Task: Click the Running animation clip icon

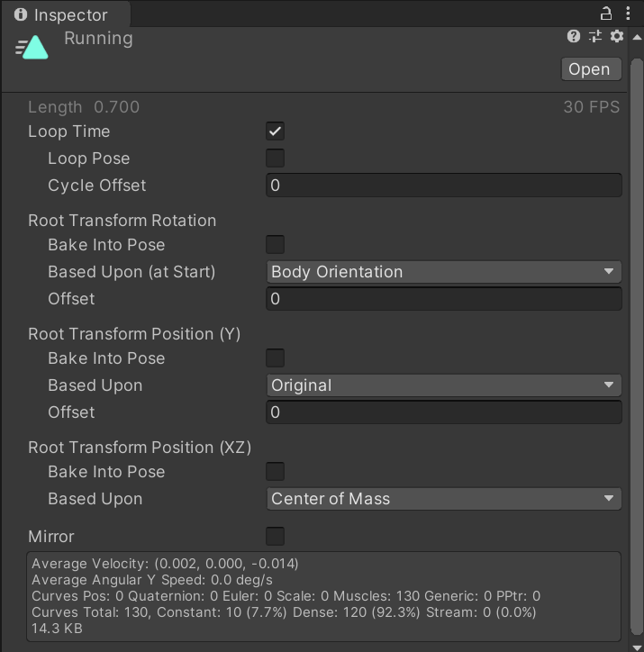Action: pos(32,48)
